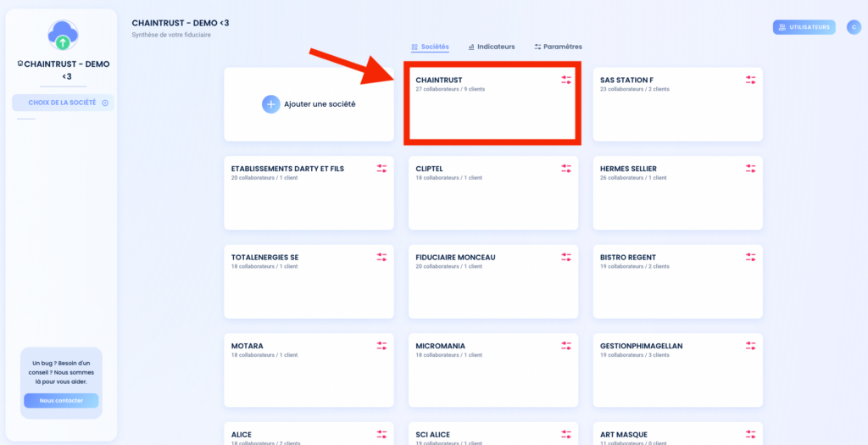Click the 'Un bug ? Besoin d'un conseil' text
This screenshot has height=445, width=868.
pos(61,372)
